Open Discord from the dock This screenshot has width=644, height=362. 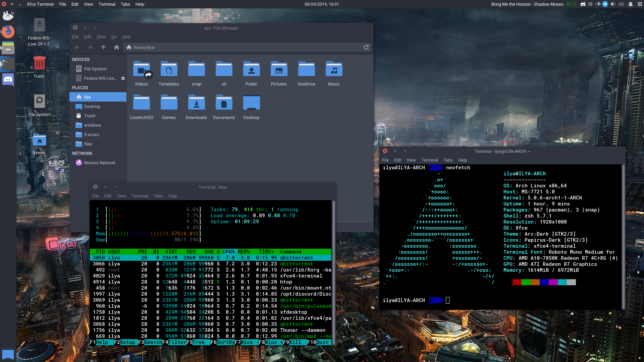pos(8,80)
